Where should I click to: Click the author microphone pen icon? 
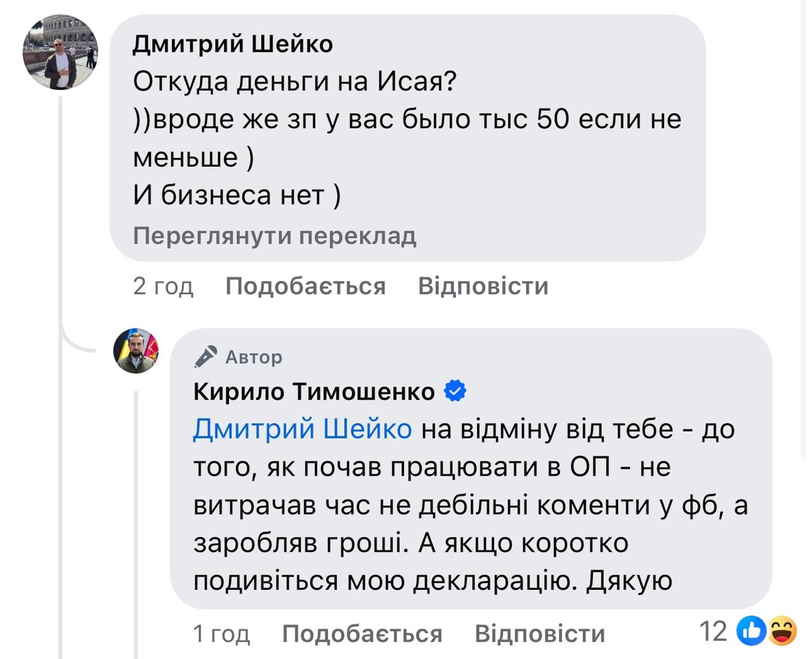coord(206,357)
